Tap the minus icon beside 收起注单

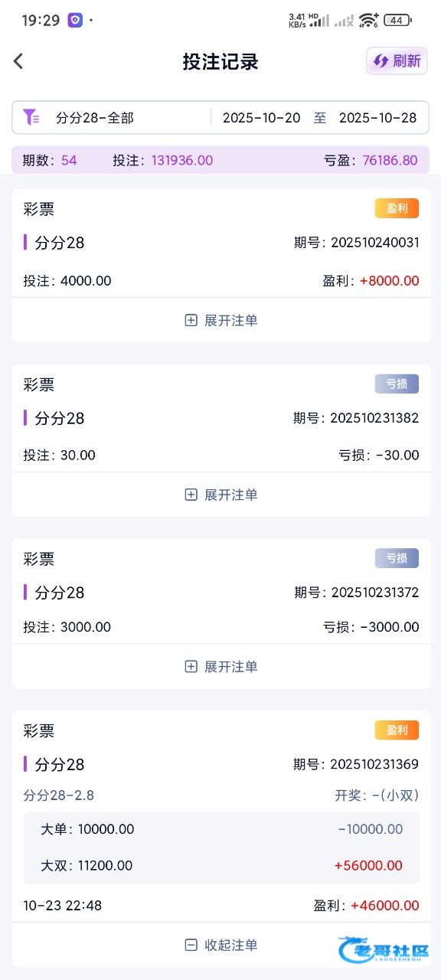pos(191,945)
